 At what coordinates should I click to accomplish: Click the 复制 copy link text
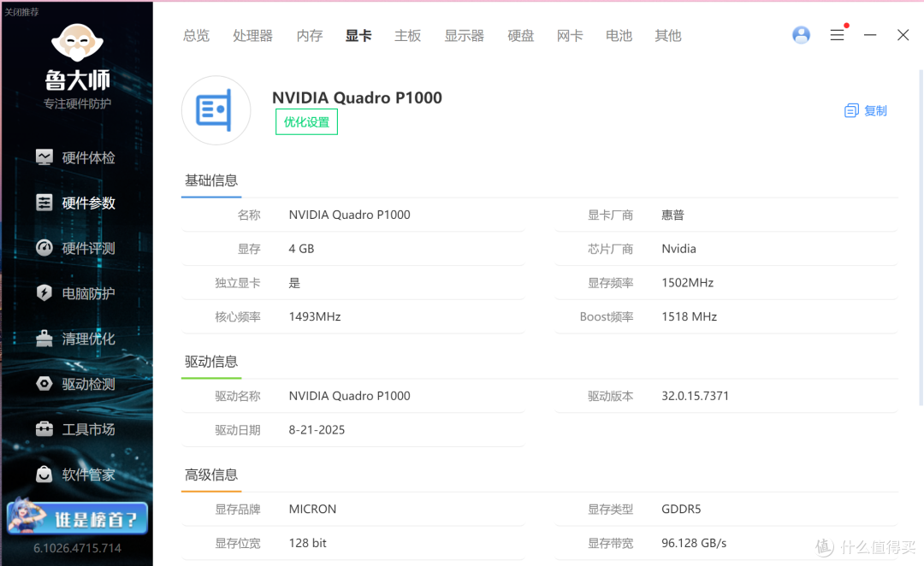pyautogui.click(x=875, y=111)
